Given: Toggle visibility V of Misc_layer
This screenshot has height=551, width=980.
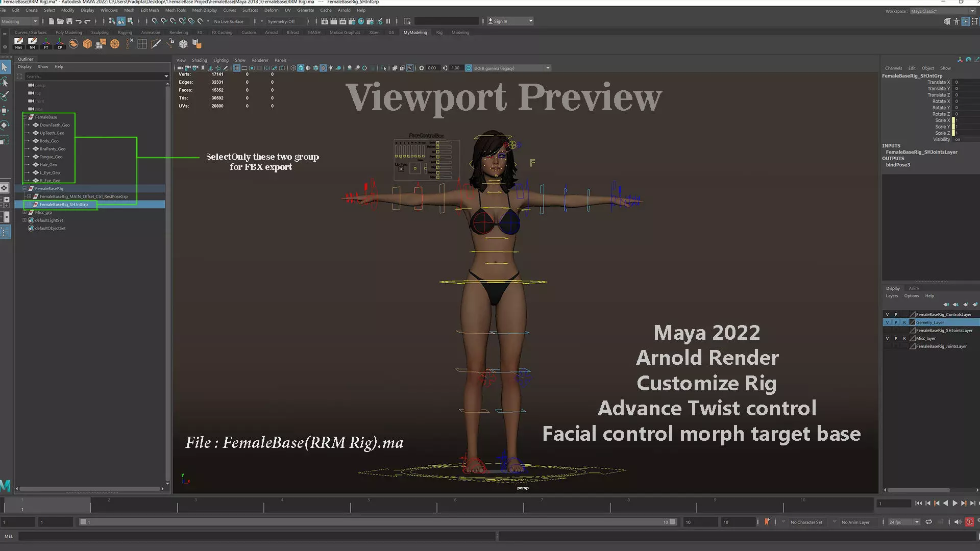Looking at the screenshot, I should click(887, 338).
